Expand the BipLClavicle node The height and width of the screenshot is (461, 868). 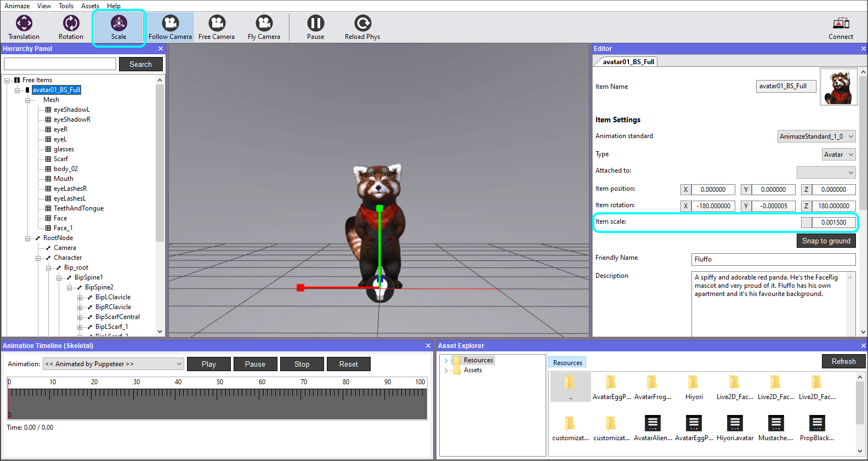[x=80, y=298]
